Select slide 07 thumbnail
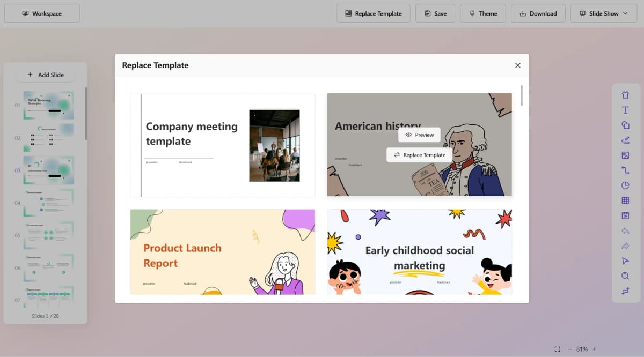Viewport: 644px width, 357px height. tap(49, 297)
